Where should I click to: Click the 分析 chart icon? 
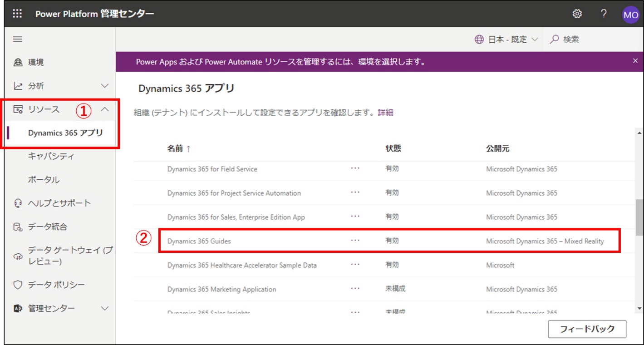click(x=18, y=86)
